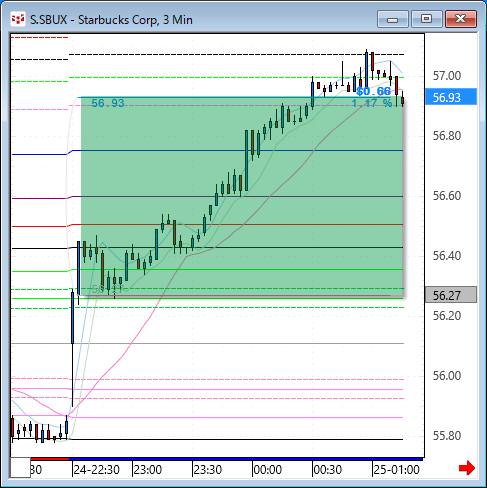Click the 56.93 label inside green box
This screenshot has width=487, height=488.
coord(108,103)
